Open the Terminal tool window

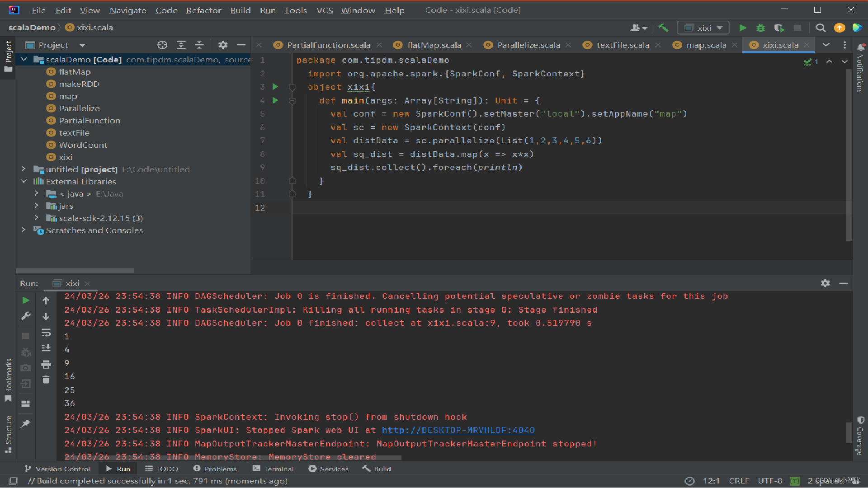click(273, 469)
